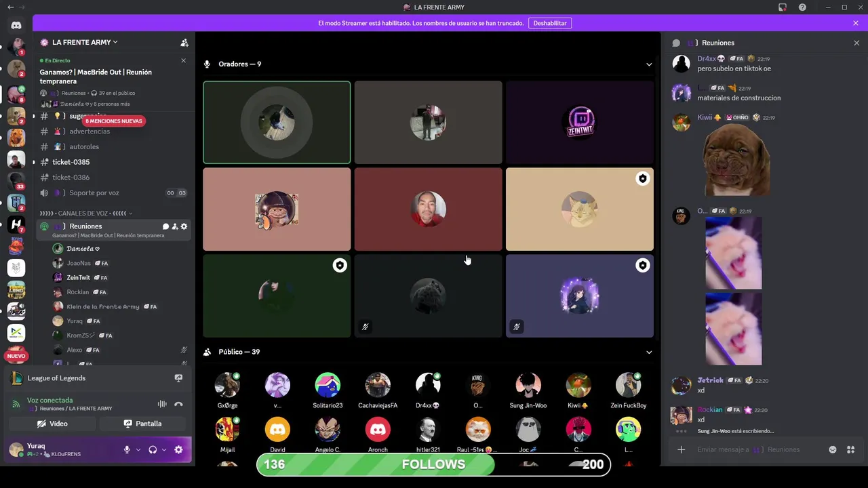Viewport: 868px width, 488px height.
Task: Select Rockian in voice member list
Action: click(78, 292)
